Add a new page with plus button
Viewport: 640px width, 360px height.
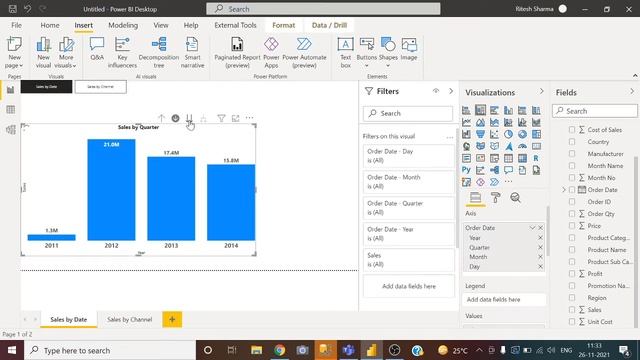click(172, 320)
